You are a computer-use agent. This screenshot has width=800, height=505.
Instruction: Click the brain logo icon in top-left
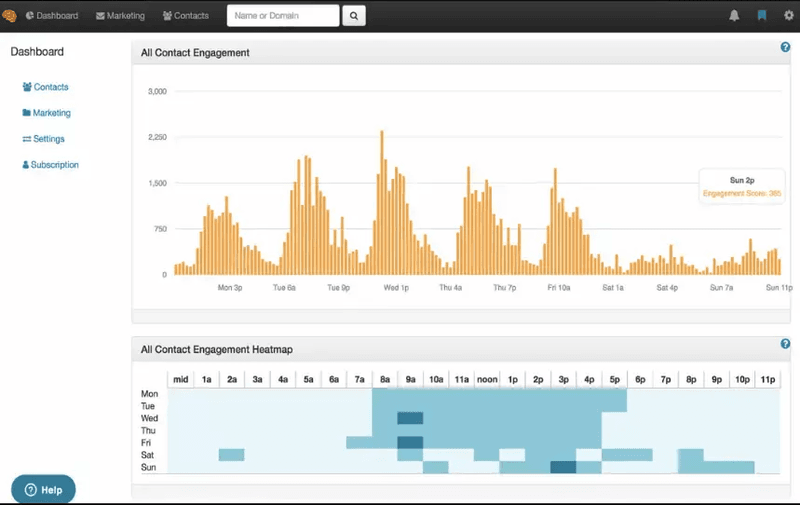(9, 16)
